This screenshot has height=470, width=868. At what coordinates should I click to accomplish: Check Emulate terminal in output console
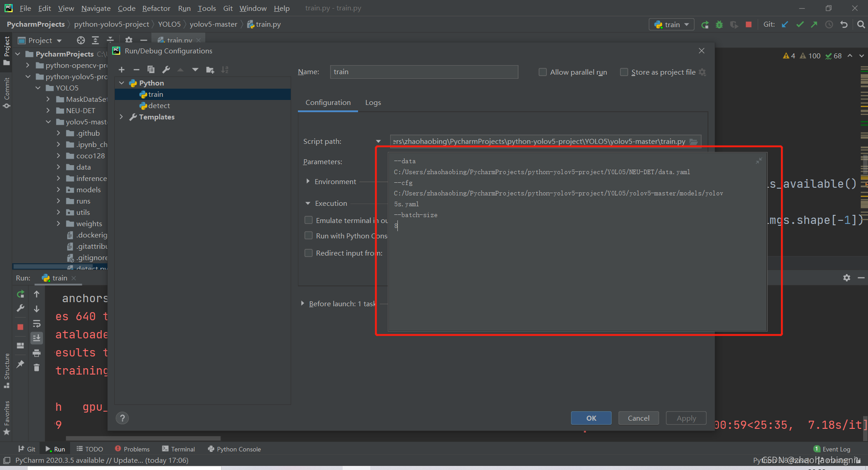pos(308,220)
